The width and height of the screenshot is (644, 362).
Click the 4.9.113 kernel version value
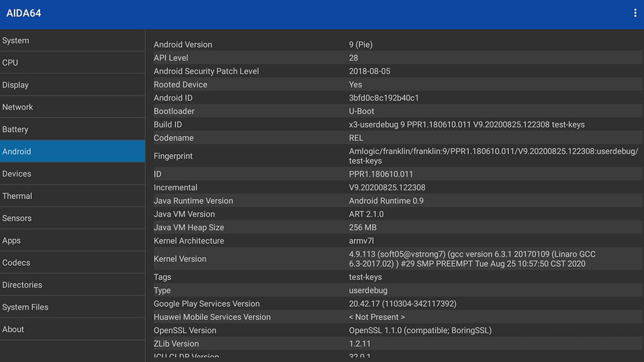[x=472, y=259]
